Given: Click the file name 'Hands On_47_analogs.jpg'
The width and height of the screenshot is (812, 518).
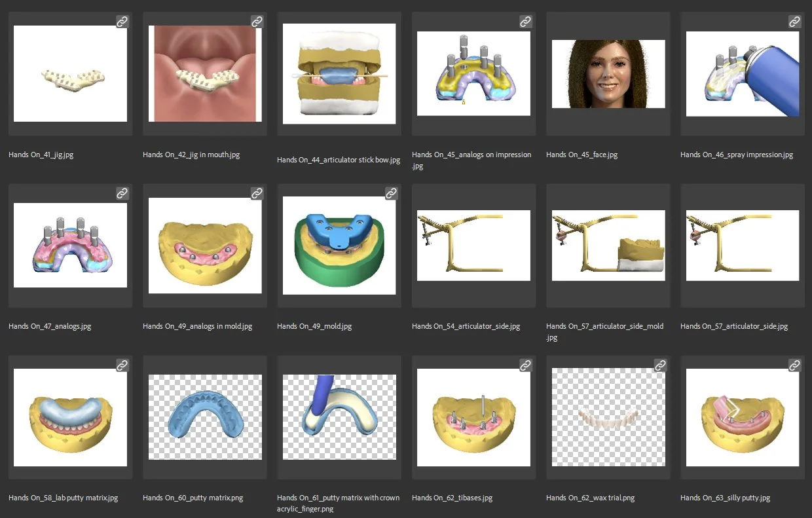Looking at the screenshot, I should (x=50, y=326).
